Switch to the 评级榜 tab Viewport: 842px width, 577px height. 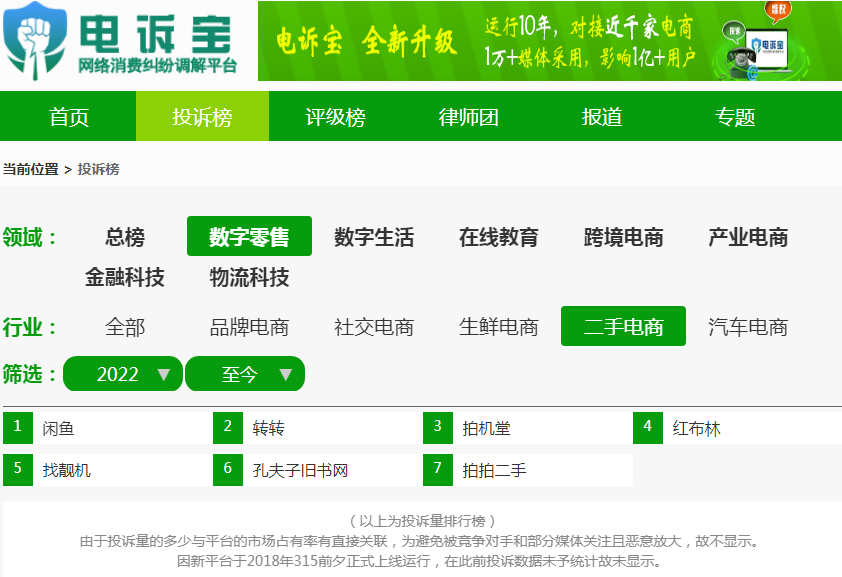coord(336,116)
